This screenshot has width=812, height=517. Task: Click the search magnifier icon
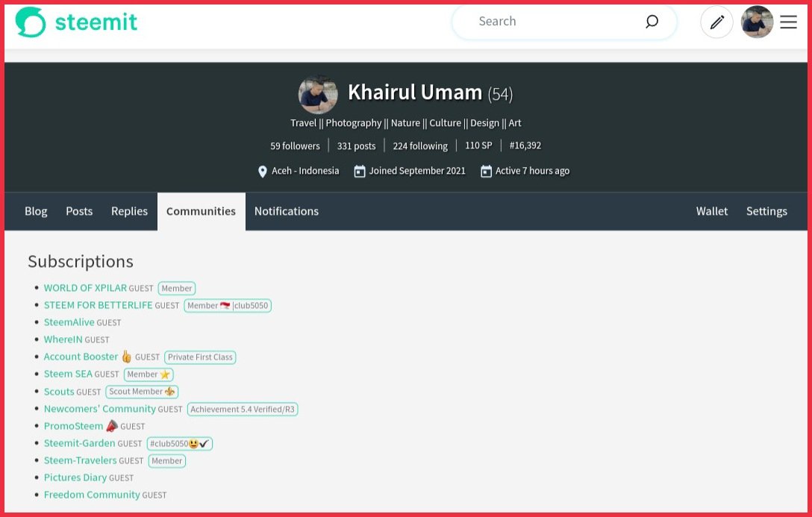coord(652,21)
